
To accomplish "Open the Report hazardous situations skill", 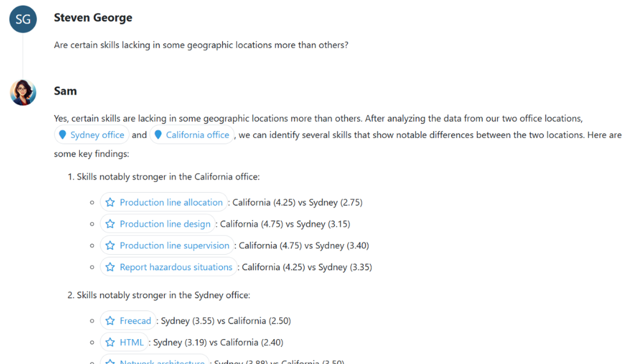I will pos(176,268).
